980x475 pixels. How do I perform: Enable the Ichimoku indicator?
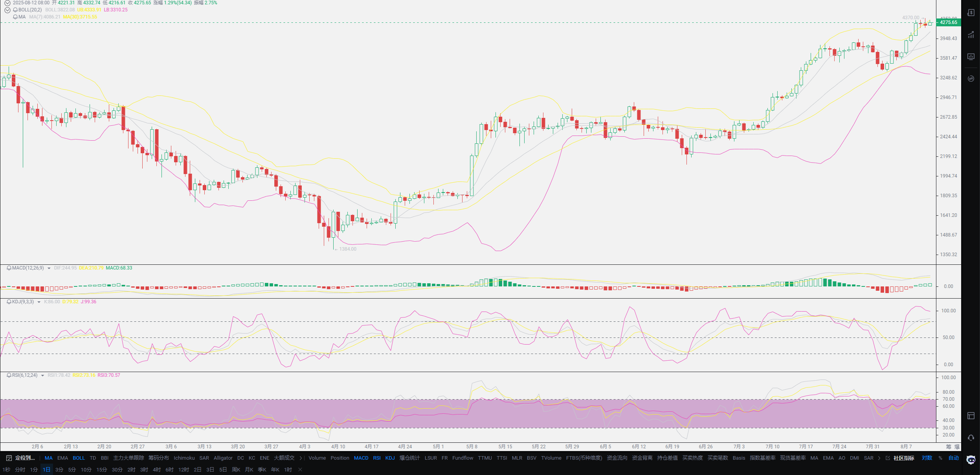(x=184, y=458)
